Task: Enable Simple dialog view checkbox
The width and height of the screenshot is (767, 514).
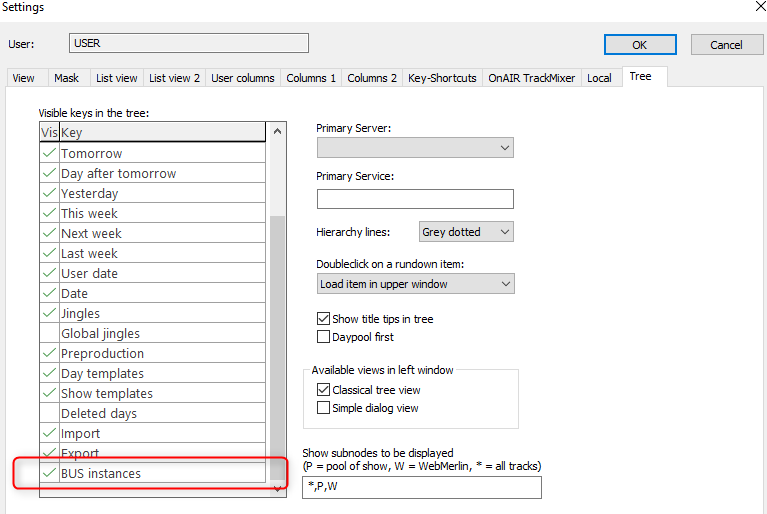Action: point(323,408)
